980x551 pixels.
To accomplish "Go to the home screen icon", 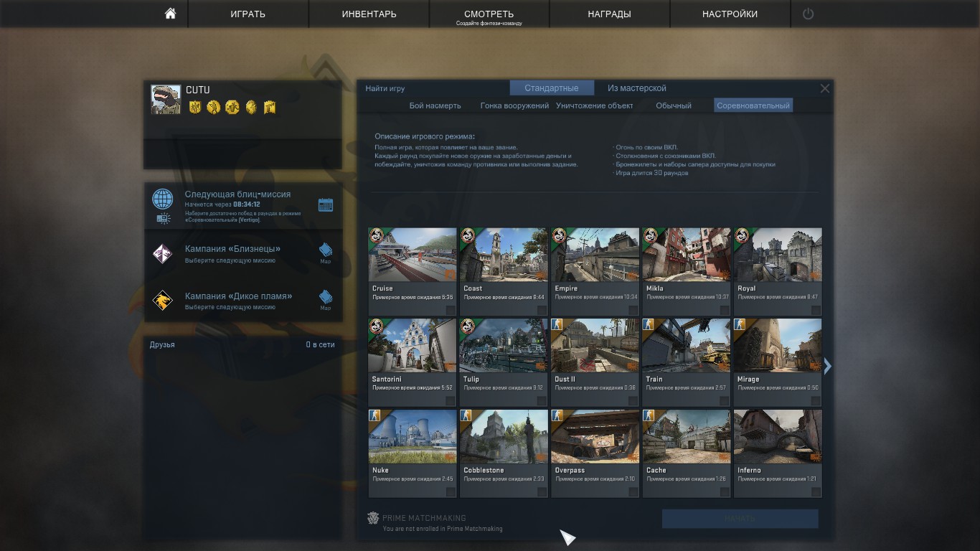I will pyautogui.click(x=170, y=14).
